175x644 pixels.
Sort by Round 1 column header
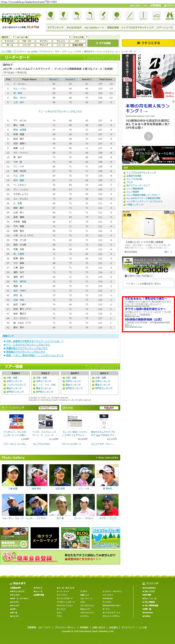point(54,79)
